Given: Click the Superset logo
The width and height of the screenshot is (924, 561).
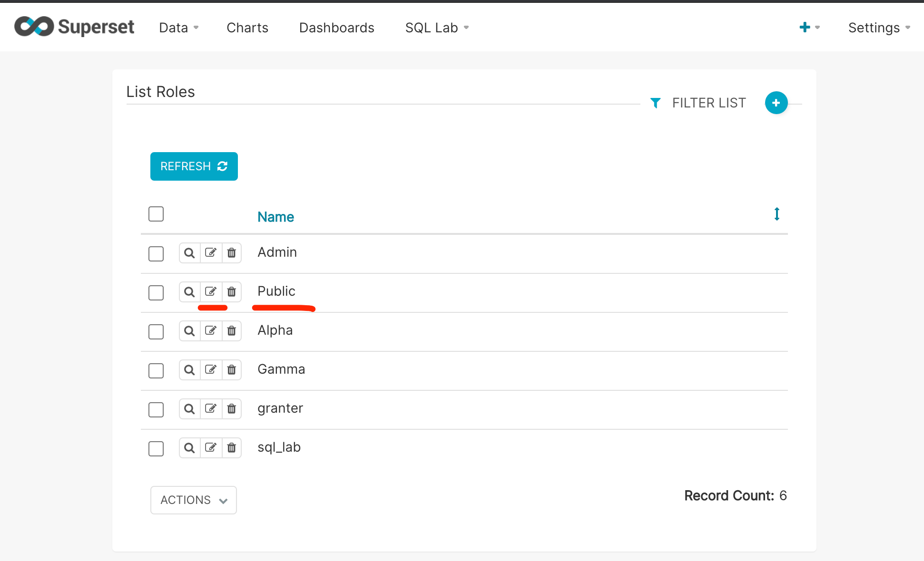Looking at the screenshot, I should (74, 27).
